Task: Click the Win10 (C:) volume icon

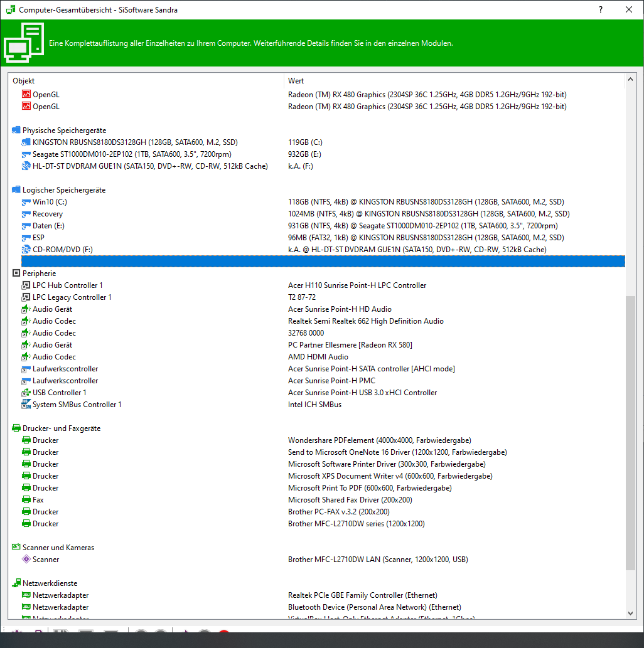Action: 26,202
